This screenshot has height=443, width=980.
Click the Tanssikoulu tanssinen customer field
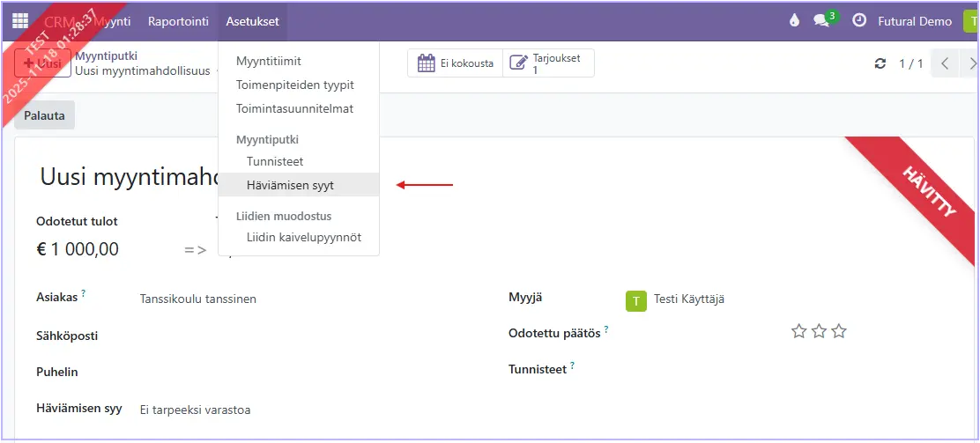click(x=198, y=299)
